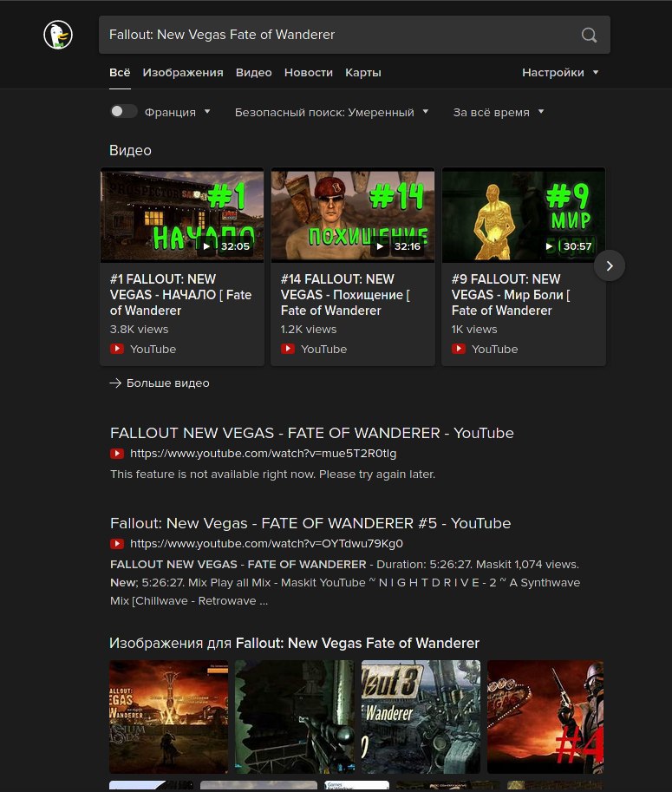Open #14 FALLOUT: NEW VEGAS - Похищение title

[345, 295]
